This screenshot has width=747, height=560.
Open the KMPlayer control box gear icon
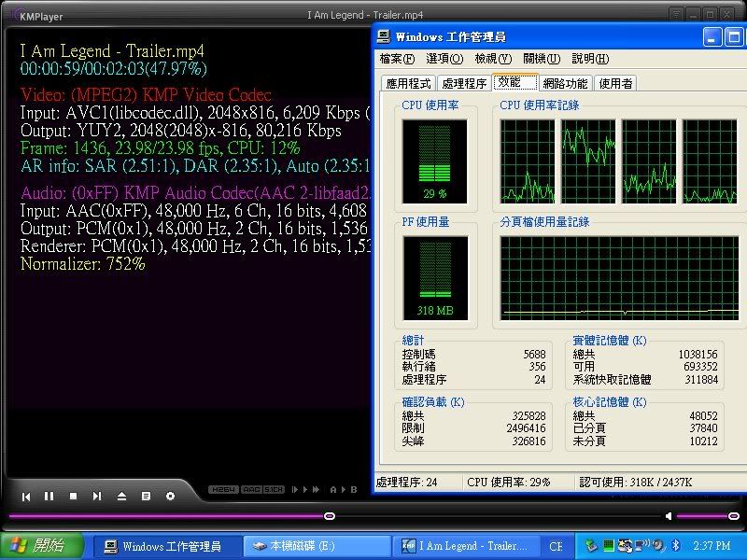click(170, 497)
